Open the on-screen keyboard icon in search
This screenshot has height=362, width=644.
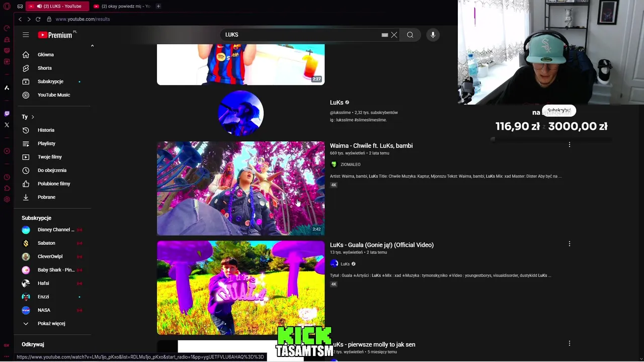[x=385, y=35]
